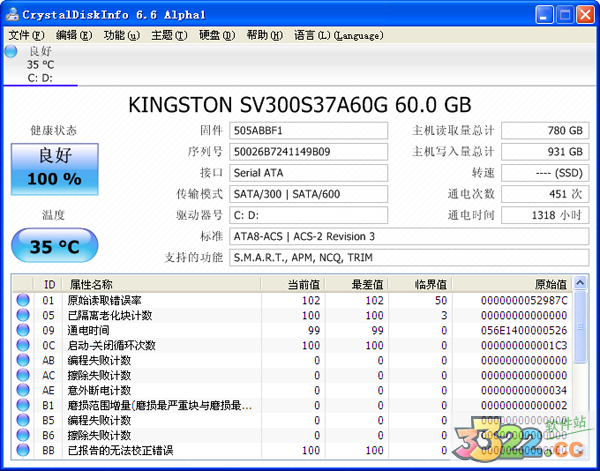Viewport: 600px width, 471px height.
Task: Click raw value 0000000052987C
Action: pyautogui.click(x=524, y=300)
